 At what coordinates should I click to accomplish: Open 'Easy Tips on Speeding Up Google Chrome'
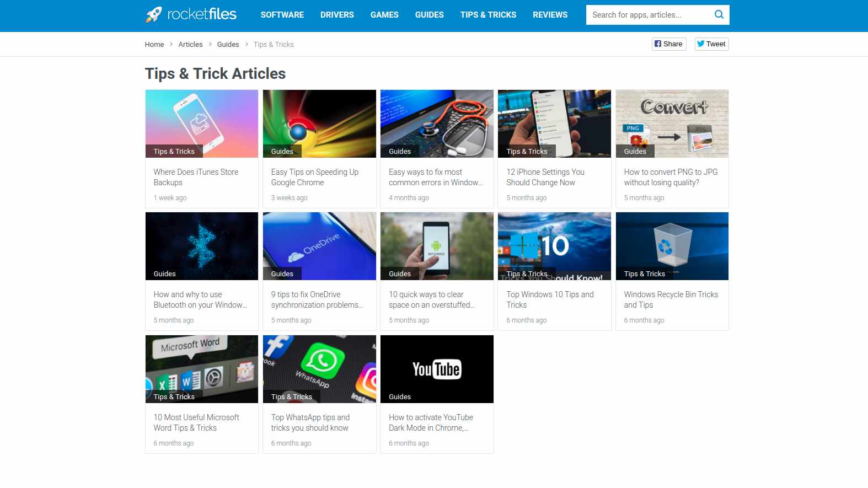click(315, 177)
